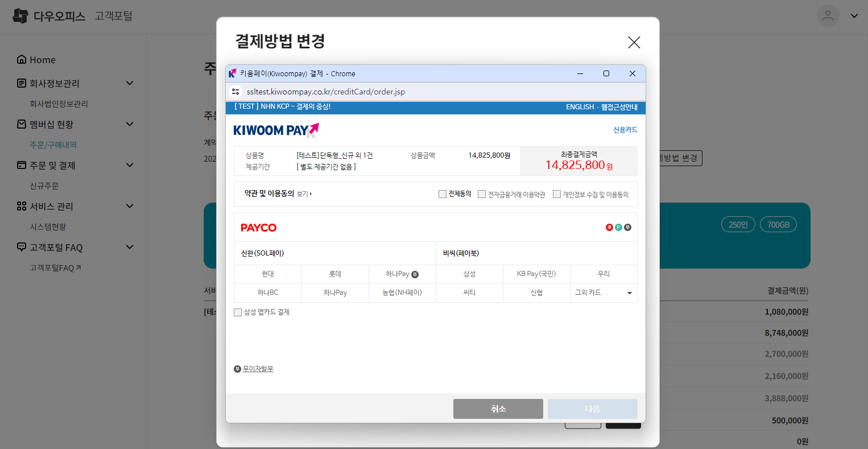Choose the 우리 card option
The image size is (868, 449).
click(x=604, y=274)
